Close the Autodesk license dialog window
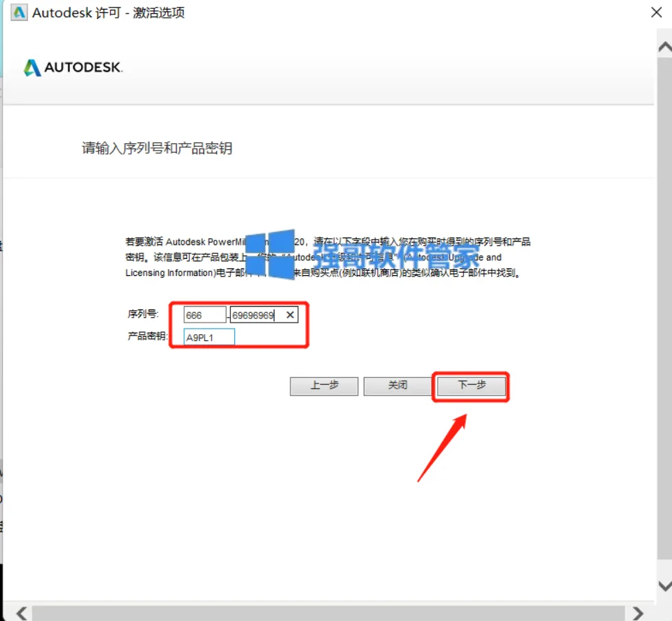672x621 pixels. click(x=656, y=12)
